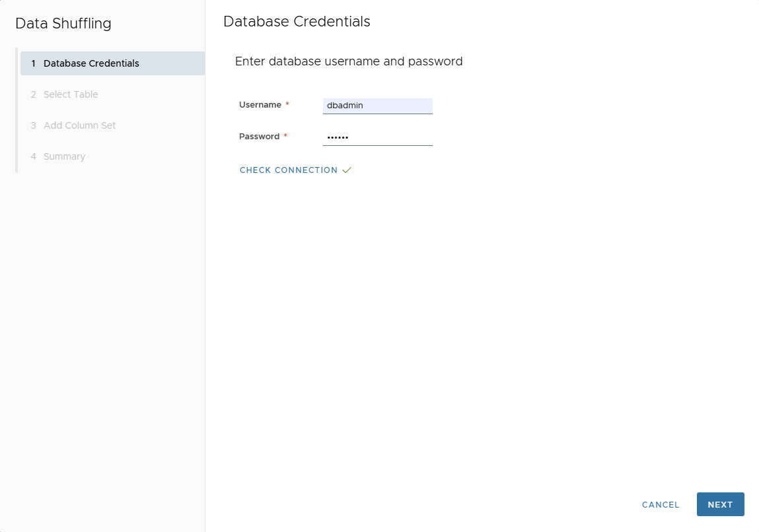
Task: Click into the Username field containing dbadmin
Action: click(x=377, y=106)
